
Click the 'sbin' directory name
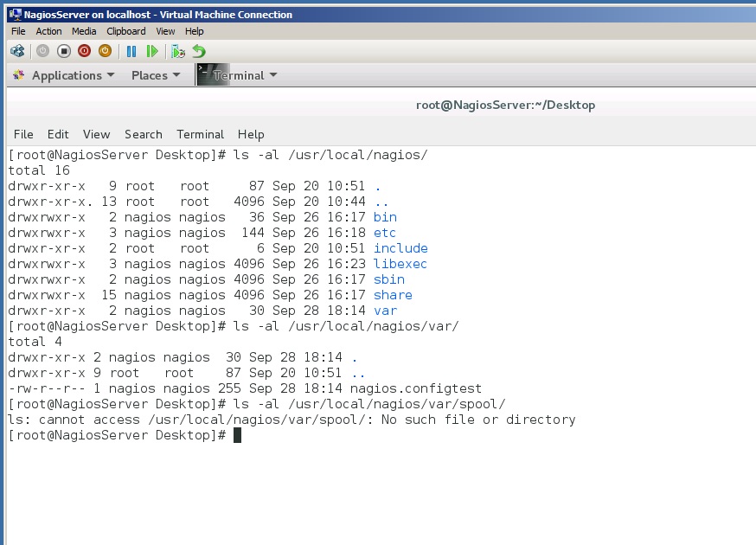(x=389, y=279)
